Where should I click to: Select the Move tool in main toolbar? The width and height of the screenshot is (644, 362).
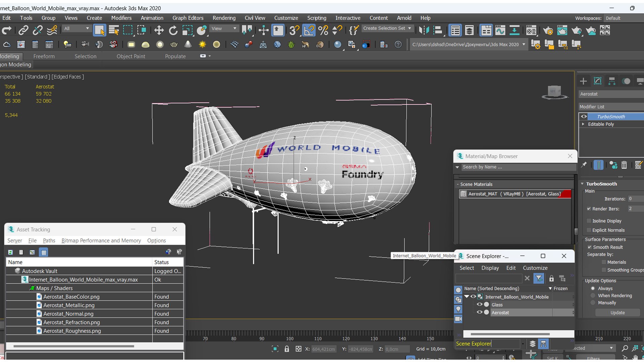pyautogui.click(x=159, y=31)
